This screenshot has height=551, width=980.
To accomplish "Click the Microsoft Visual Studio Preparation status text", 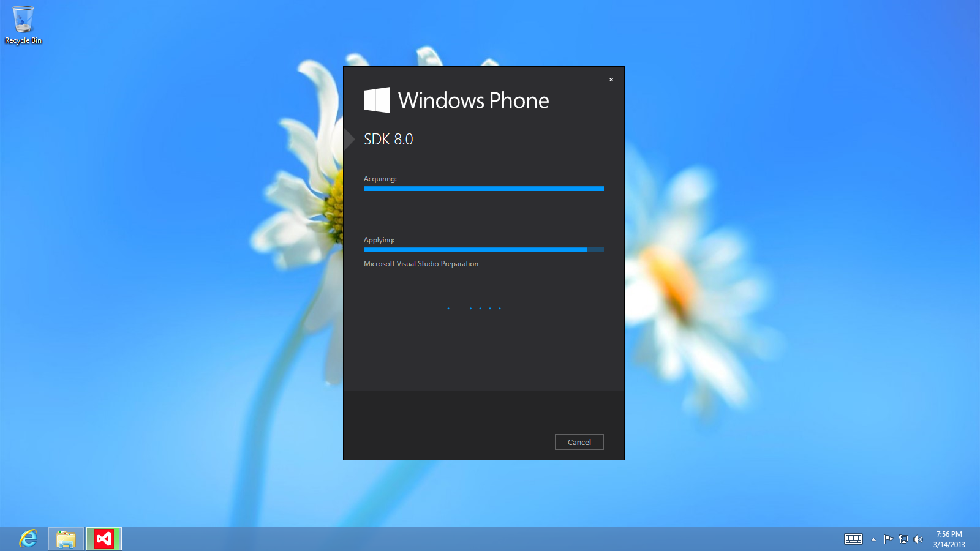I will click(x=421, y=264).
